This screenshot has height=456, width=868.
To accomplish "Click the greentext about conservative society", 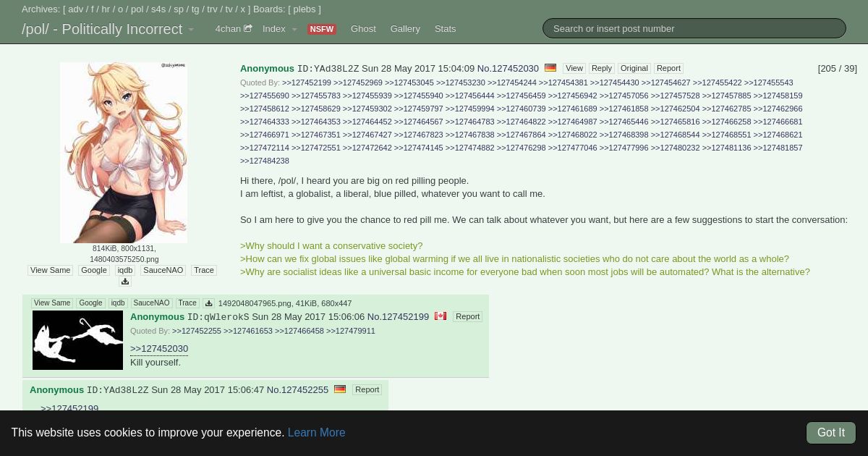I will (331, 245).
